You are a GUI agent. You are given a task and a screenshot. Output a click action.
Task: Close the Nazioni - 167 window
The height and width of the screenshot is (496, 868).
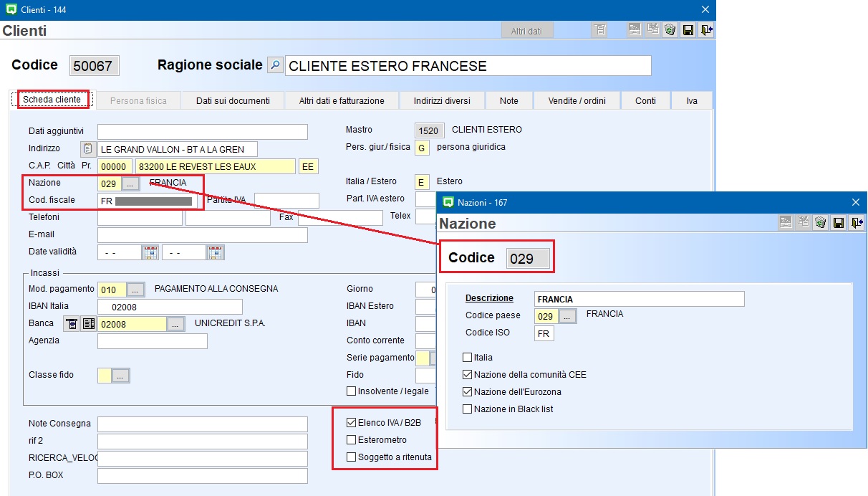coord(855,202)
